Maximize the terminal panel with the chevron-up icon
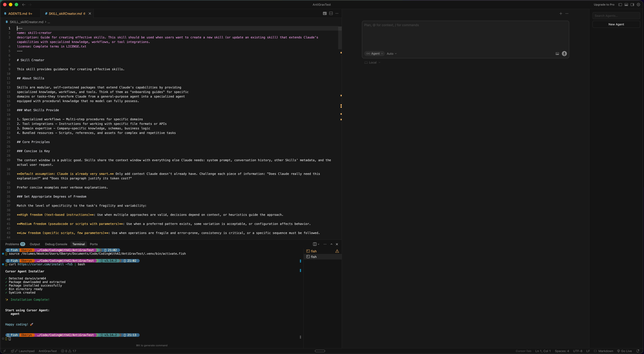644x354 pixels. (331, 244)
